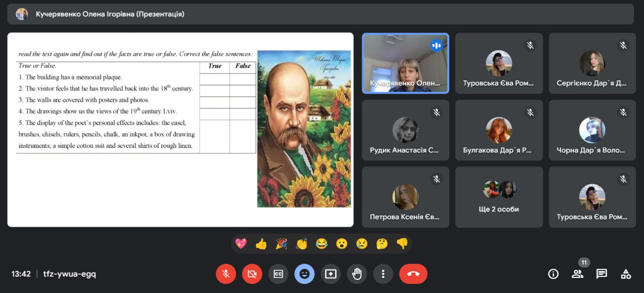
Task: Click the 'True' column header on slide
Action: (x=215, y=66)
